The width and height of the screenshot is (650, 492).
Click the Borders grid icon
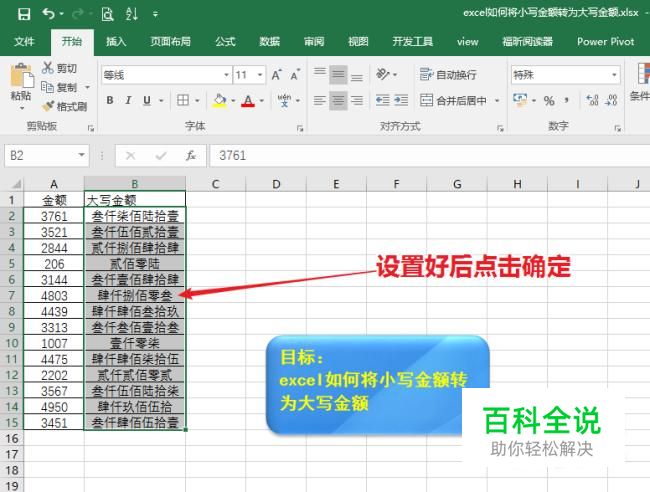[x=183, y=100]
